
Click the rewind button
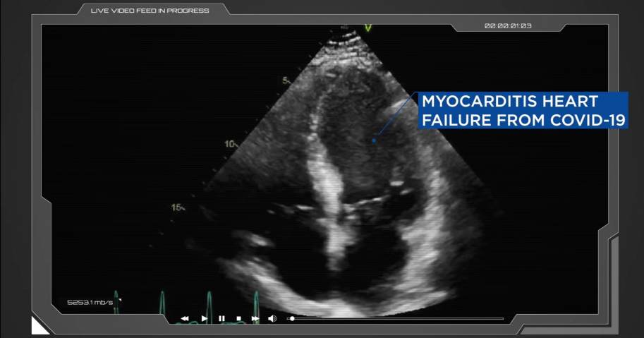tap(185, 319)
